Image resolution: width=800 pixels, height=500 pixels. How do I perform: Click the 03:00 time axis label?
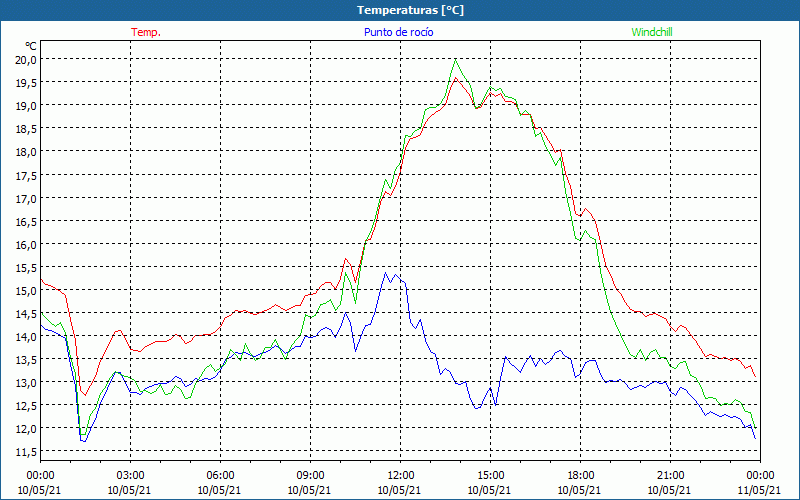click(x=130, y=476)
